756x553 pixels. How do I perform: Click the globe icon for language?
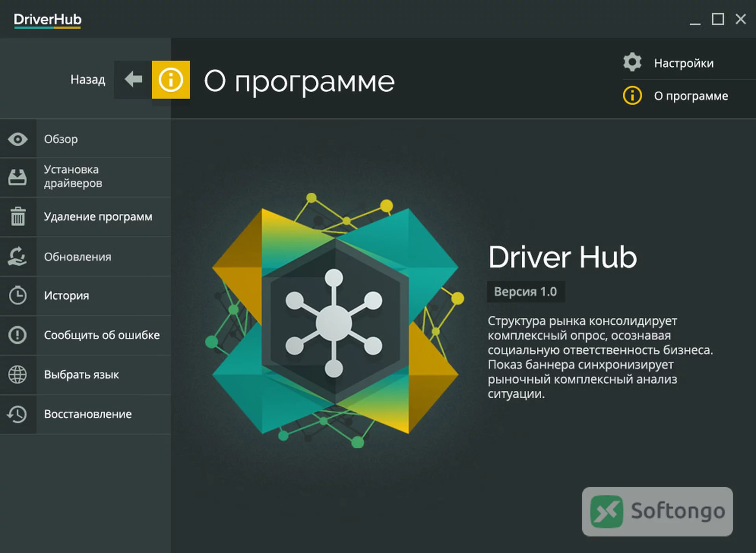[18, 374]
